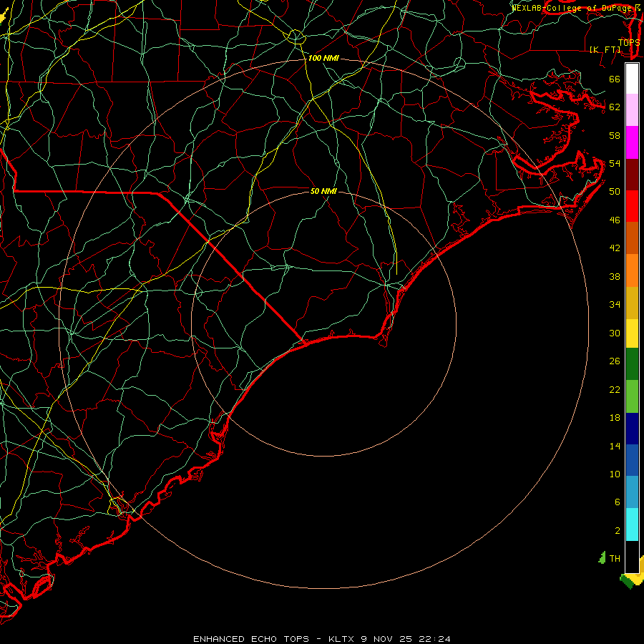
Task: Click the 62 value on the legend
Action: (615, 107)
